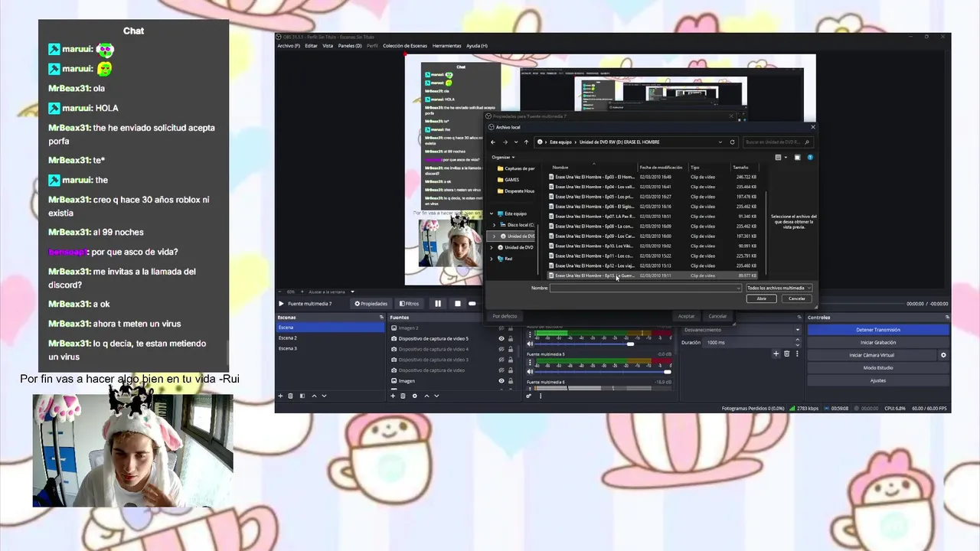The height and width of the screenshot is (551, 980).
Task: Toggle visibility of Dispositivo de captura de video 5
Action: [x=501, y=338]
